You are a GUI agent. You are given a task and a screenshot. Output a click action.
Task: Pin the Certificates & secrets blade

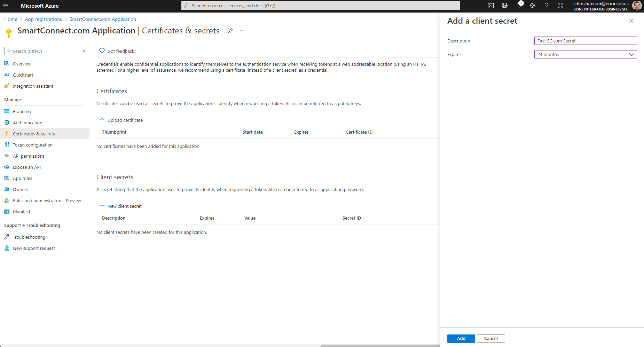point(230,31)
